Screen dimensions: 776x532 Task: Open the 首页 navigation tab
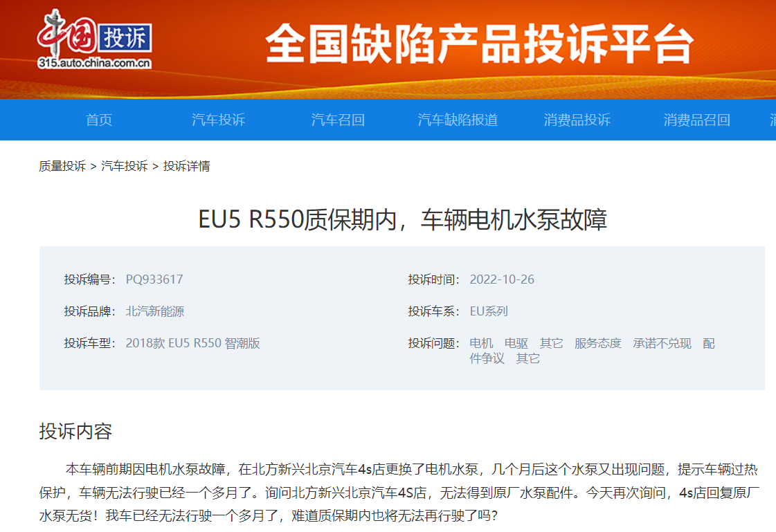click(x=99, y=120)
